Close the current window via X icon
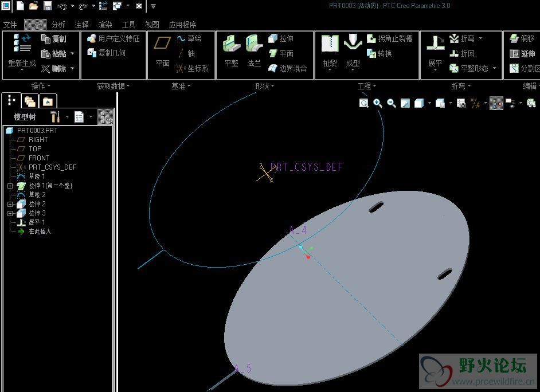 pos(139,6)
